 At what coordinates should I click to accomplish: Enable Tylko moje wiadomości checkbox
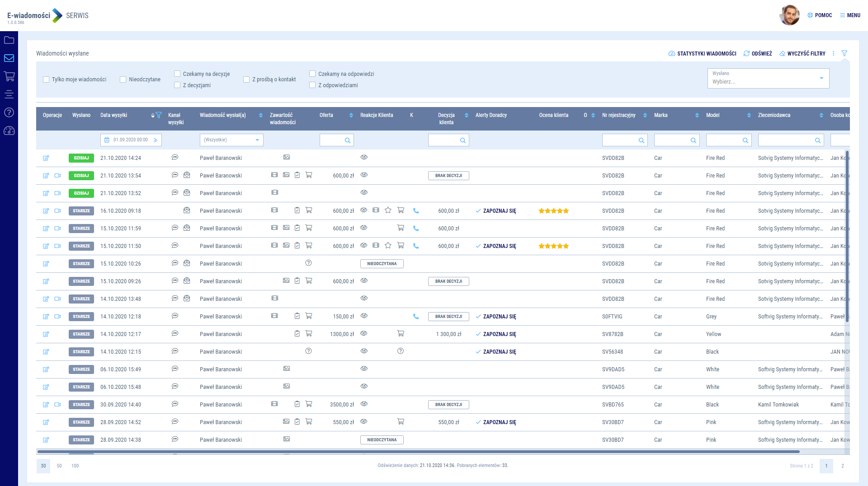click(46, 79)
